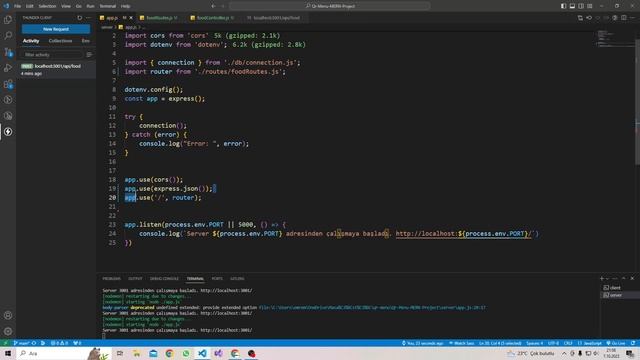
Task: Open the File menu
Action: point(17,6)
